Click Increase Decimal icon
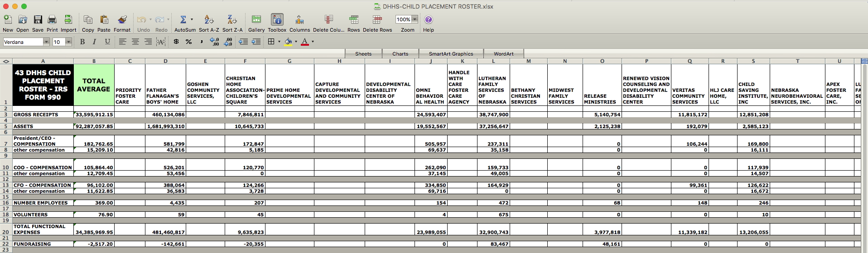 pyautogui.click(x=215, y=42)
